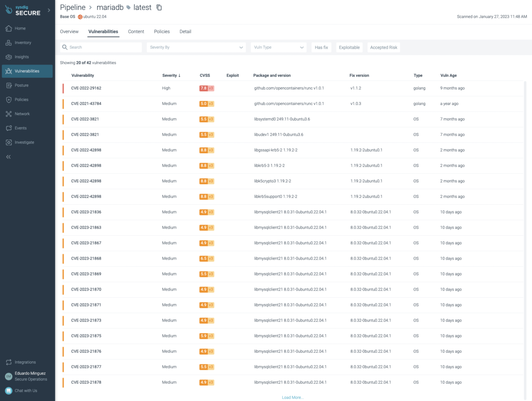The width and height of the screenshot is (532, 401).
Task: Expand the sidebar product switcher chevron
Action: pyautogui.click(x=49, y=10)
